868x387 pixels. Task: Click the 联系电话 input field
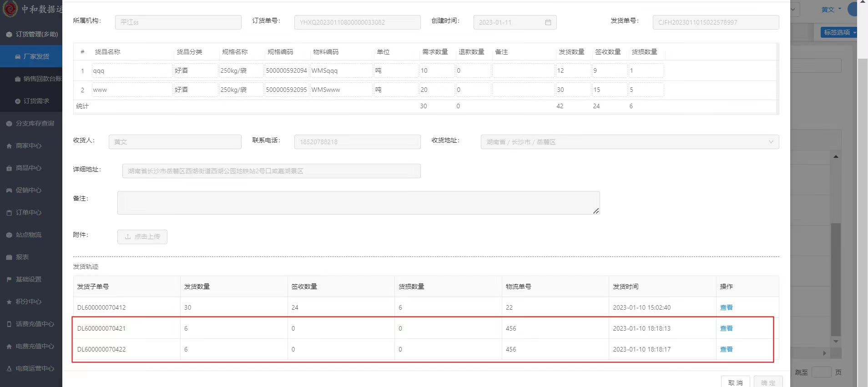357,142
